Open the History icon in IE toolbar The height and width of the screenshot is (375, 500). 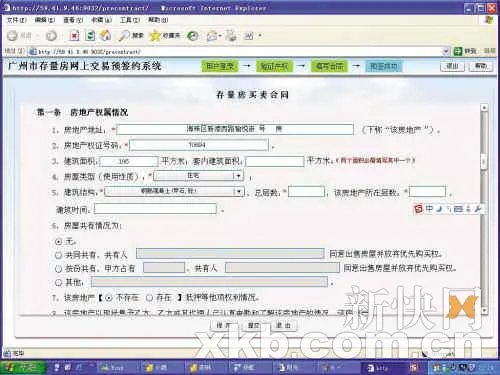coord(192,36)
